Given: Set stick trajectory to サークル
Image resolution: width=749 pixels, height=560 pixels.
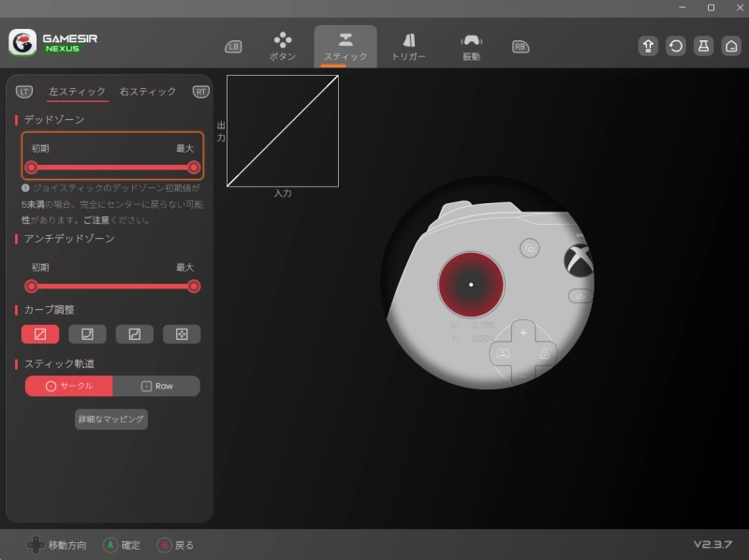Looking at the screenshot, I should point(69,386).
